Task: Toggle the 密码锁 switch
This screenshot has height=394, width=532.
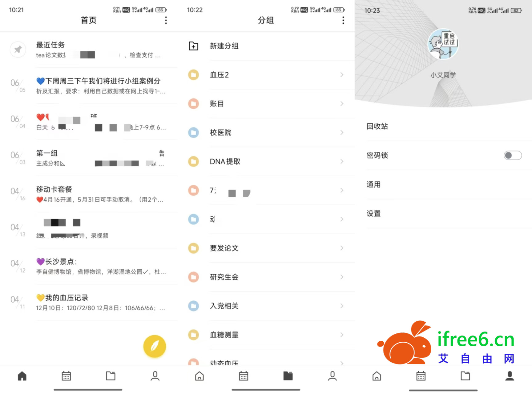Action: (x=513, y=155)
